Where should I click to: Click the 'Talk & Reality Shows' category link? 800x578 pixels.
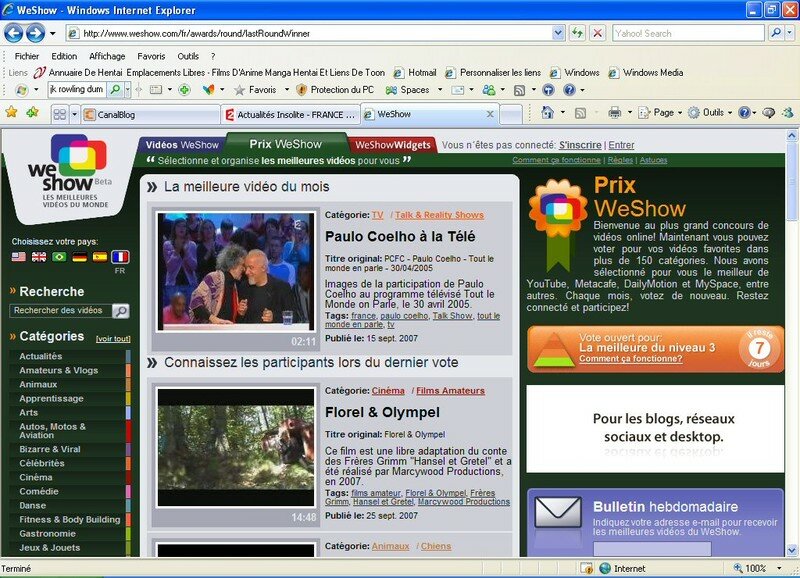(x=439, y=215)
